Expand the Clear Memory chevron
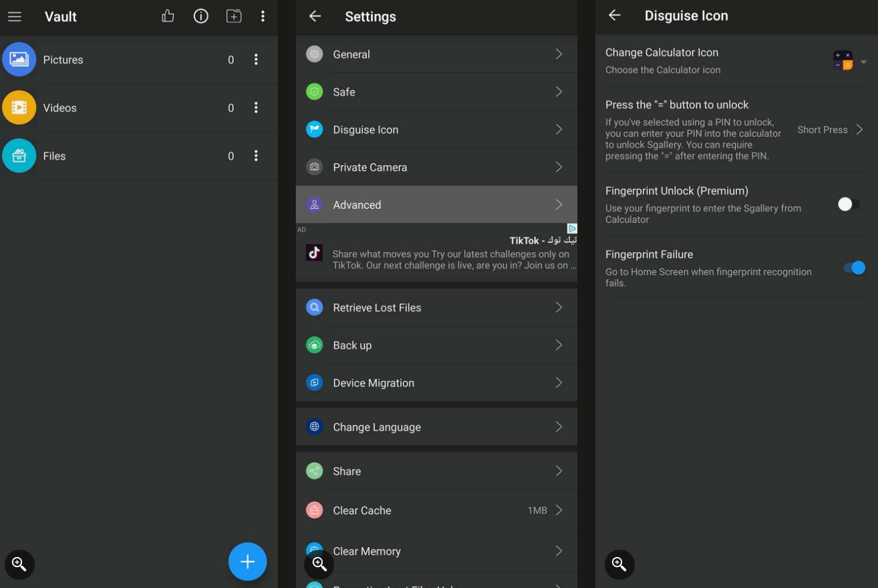The image size is (878, 588). 559,550
